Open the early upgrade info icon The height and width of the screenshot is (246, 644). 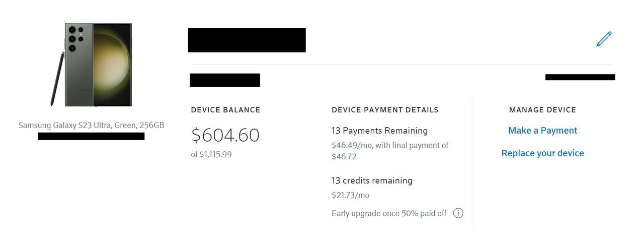(458, 213)
